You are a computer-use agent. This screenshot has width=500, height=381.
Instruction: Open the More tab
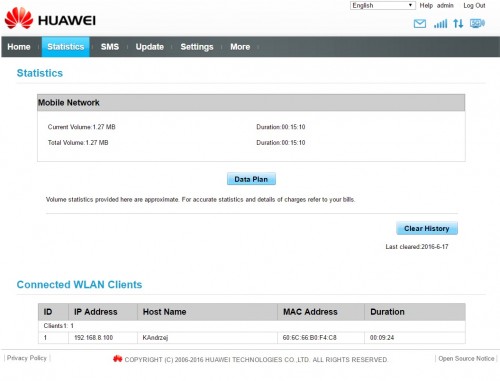(240, 47)
